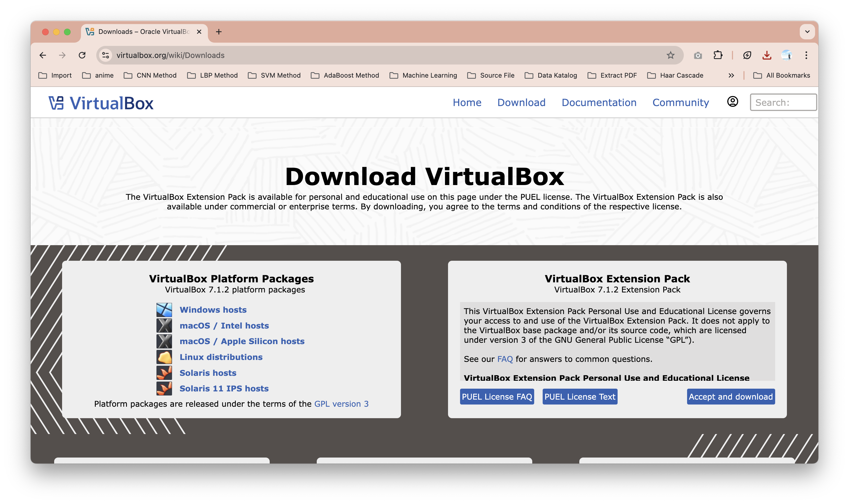849x504 pixels.
Task: Open the user account icon in site header
Action: (732, 102)
